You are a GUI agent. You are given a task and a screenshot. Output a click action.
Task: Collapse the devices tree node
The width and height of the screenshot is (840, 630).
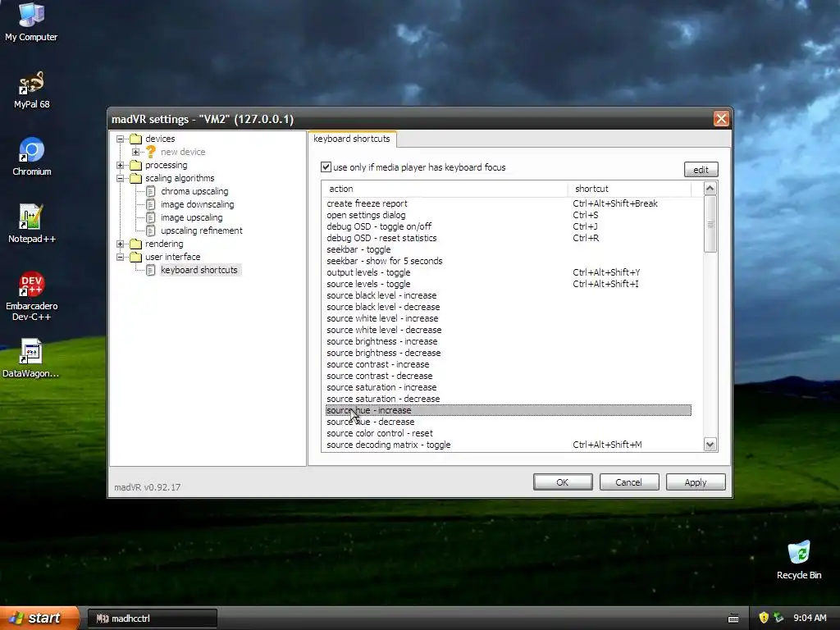click(120, 139)
